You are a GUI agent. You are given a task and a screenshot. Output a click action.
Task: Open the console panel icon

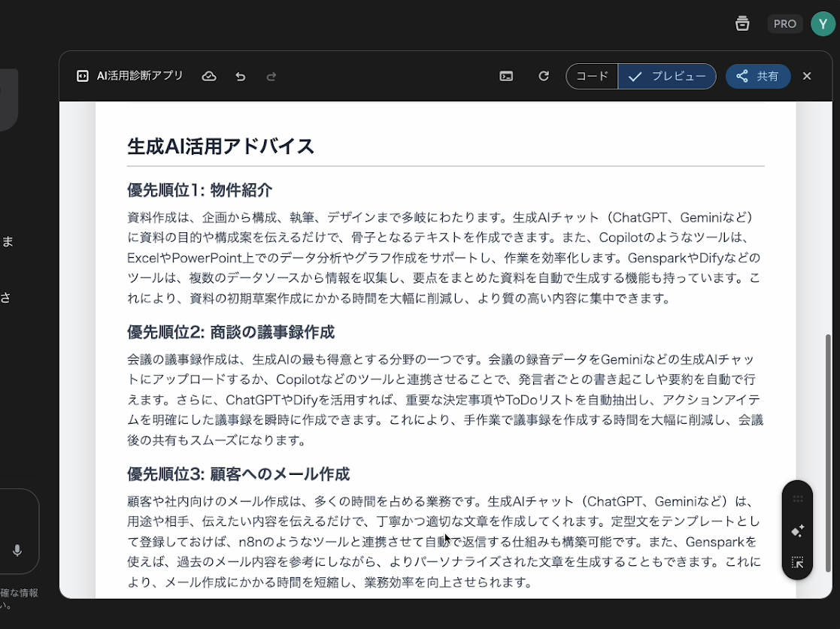coord(506,76)
